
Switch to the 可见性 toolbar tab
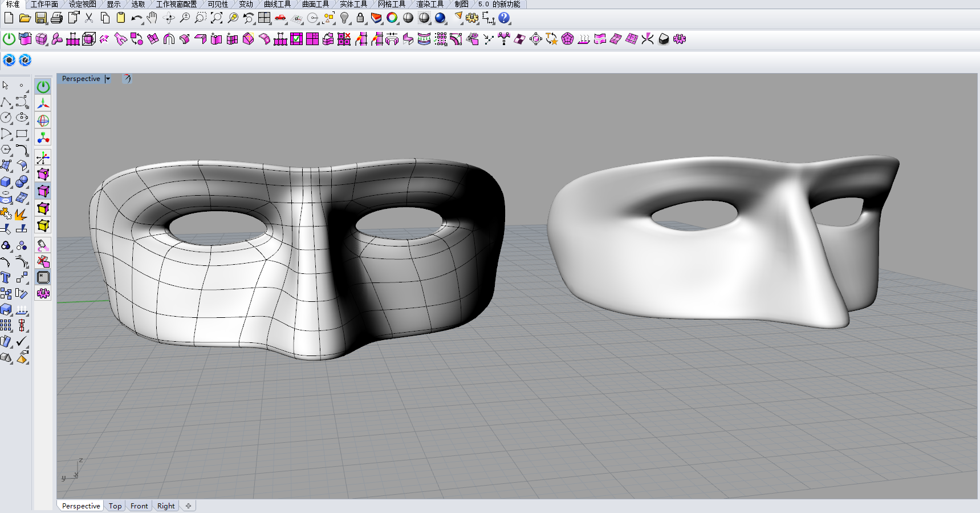point(218,4)
